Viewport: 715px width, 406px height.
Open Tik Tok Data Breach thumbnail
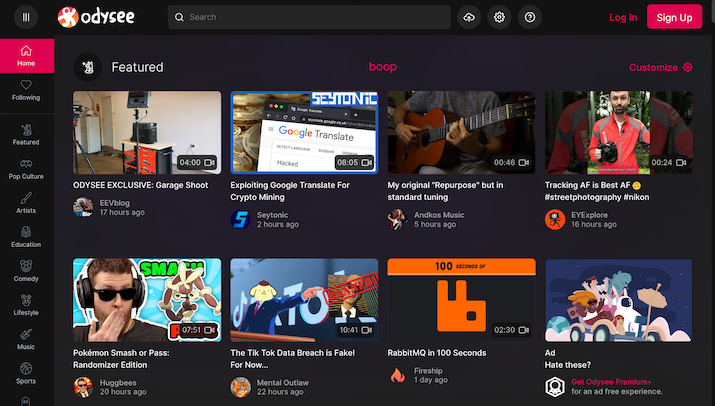pyautogui.click(x=304, y=300)
